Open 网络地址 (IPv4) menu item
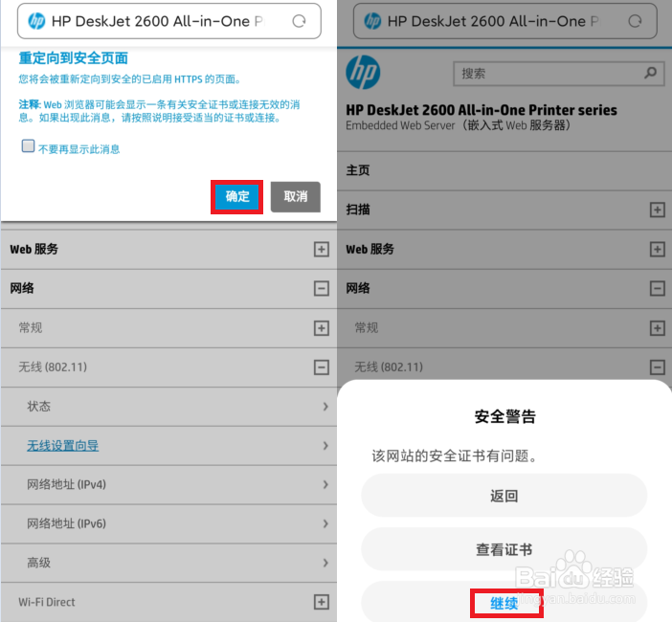The image size is (672, 622). click(x=168, y=484)
